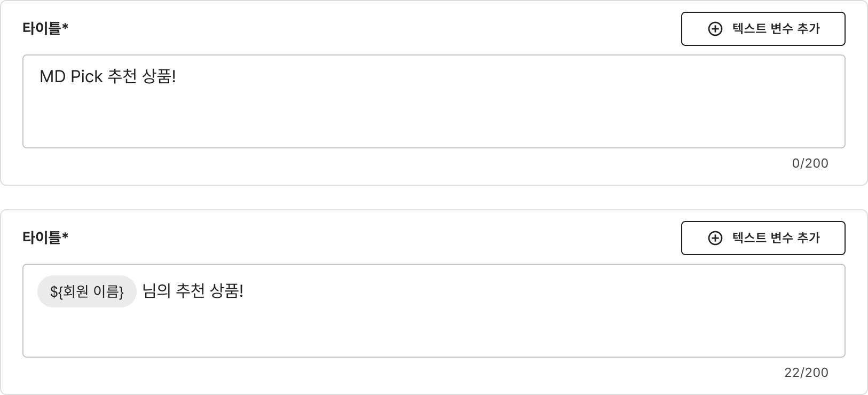Select the ${회원 이름} variable chip
This screenshot has height=395, width=868.
87,291
